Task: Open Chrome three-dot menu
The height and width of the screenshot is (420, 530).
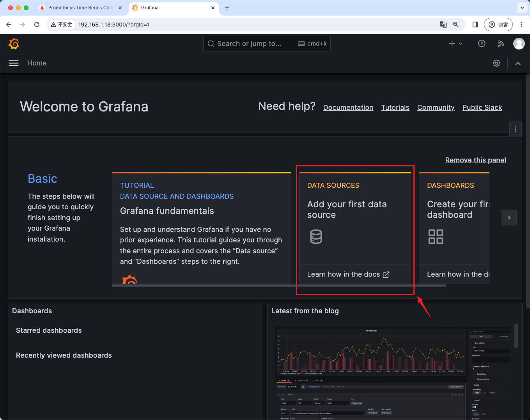Action: 521,25
